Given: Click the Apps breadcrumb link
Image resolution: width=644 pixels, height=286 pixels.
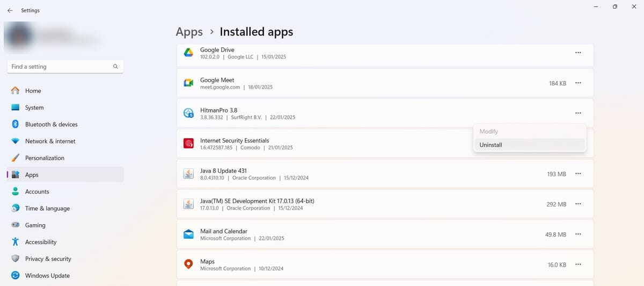Looking at the screenshot, I should coord(189,32).
